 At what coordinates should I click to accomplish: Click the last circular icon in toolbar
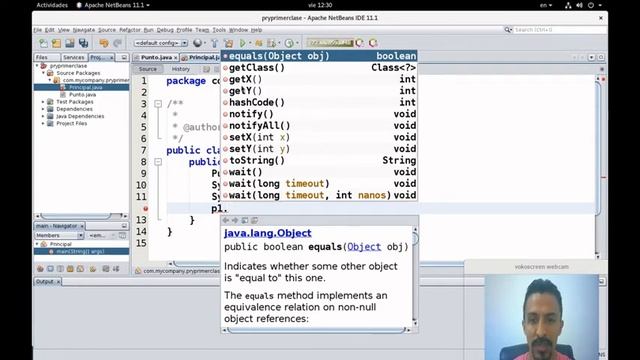tap(373, 43)
